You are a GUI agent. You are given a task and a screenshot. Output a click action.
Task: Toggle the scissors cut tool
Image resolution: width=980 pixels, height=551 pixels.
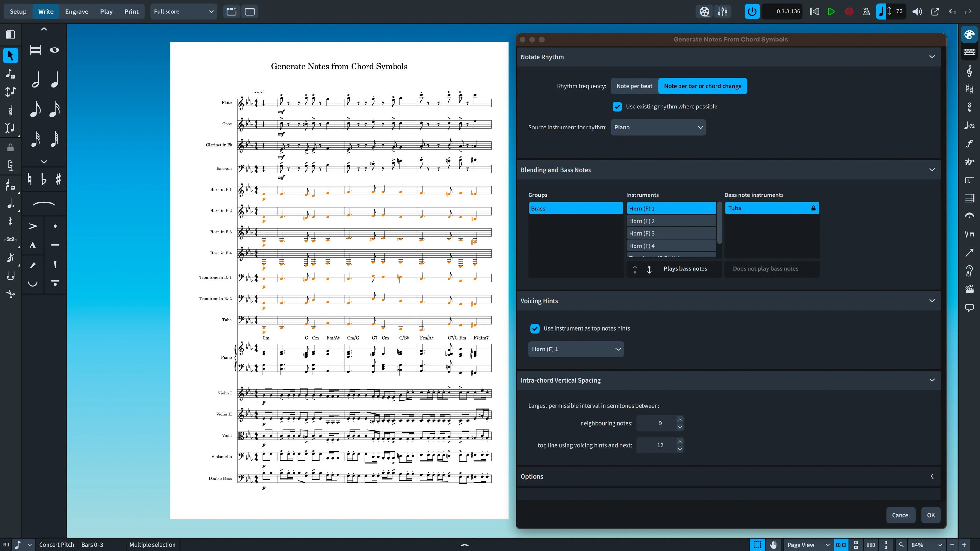coord(10,294)
